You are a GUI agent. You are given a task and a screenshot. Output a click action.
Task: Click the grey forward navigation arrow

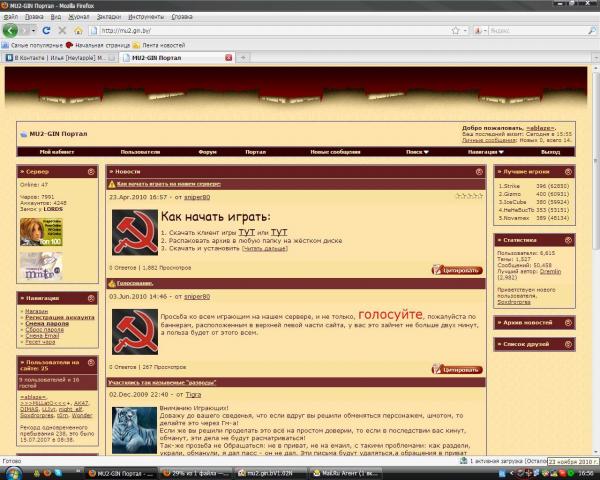pos(24,30)
